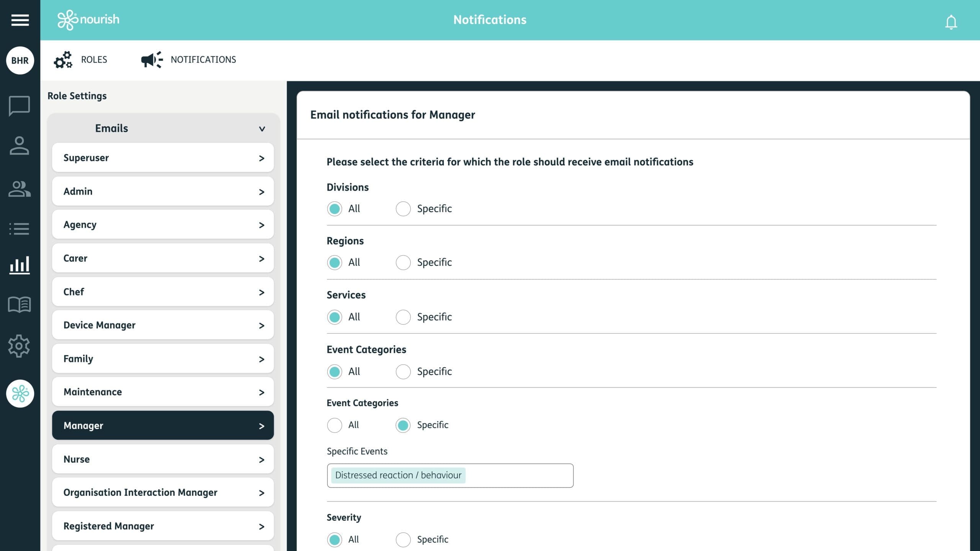Click the BHR avatar circle
The height and width of the screenshot is (551, 980).
[20, 60]
